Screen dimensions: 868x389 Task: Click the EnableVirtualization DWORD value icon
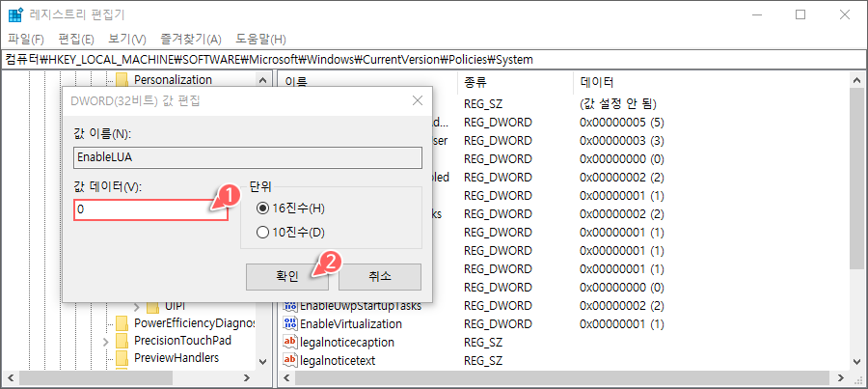pos(290,323)
